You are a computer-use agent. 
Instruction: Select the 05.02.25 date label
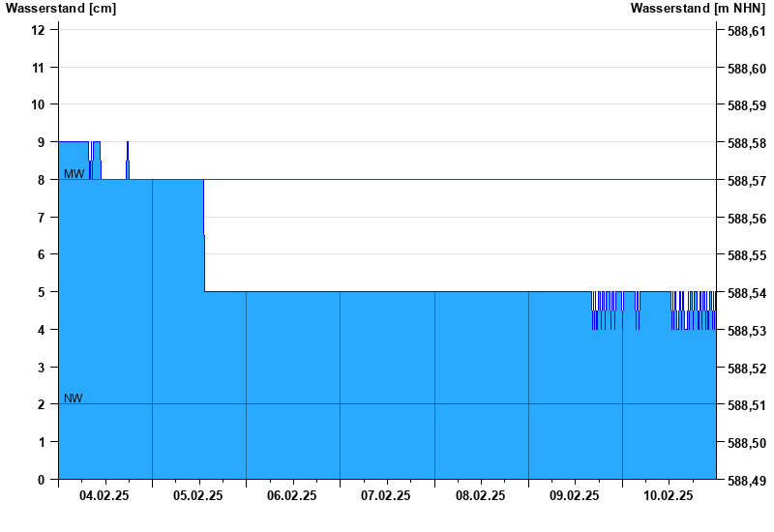coord(197,495)
